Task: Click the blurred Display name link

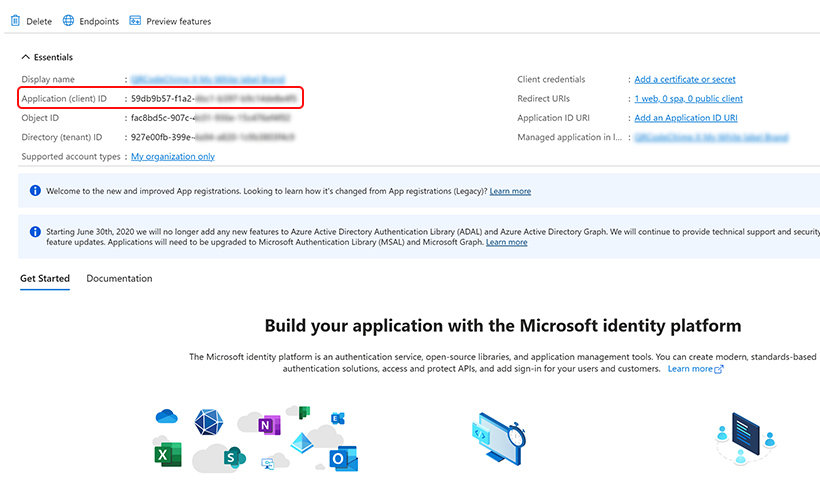Action: click(x=208, y=79)
